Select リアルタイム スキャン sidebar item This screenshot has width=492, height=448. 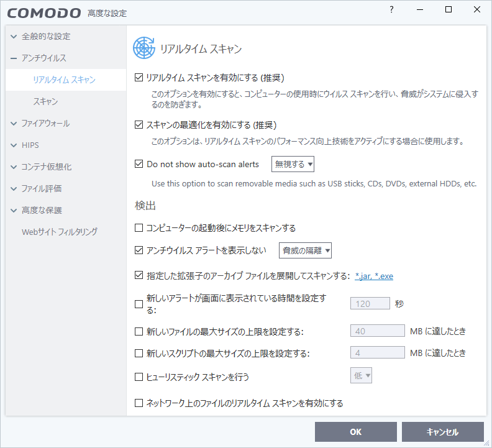pos(64,80)
